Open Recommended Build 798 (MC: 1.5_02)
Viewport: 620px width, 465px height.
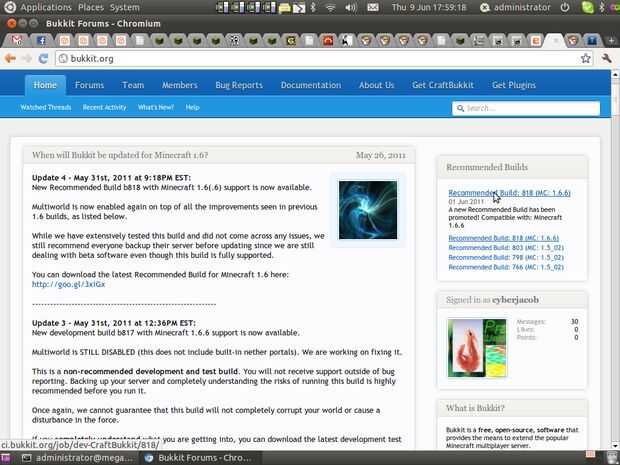[506, 257]
